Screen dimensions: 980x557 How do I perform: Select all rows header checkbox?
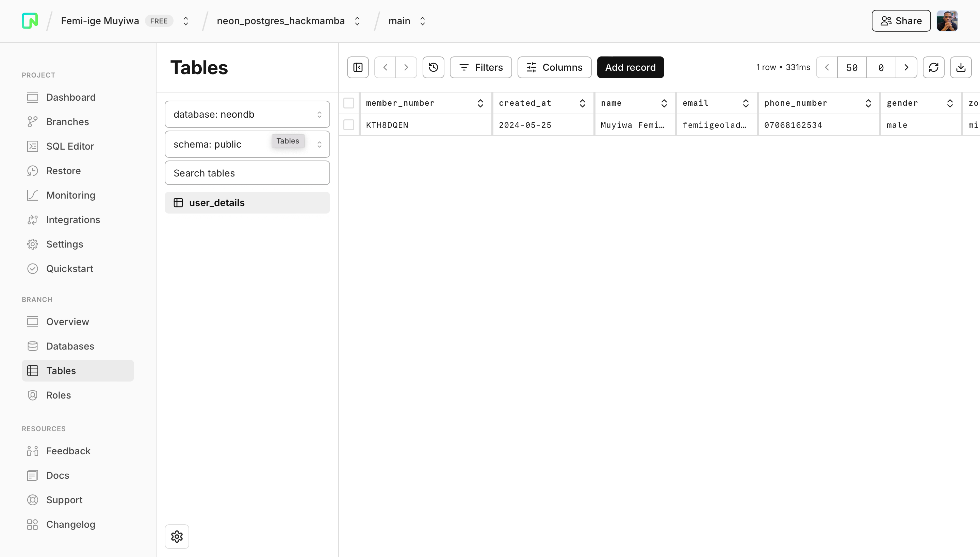[349, 103]
